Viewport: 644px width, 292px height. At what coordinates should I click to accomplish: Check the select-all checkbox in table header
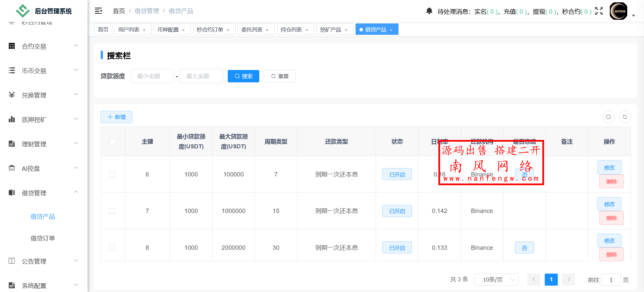(113, 141)
